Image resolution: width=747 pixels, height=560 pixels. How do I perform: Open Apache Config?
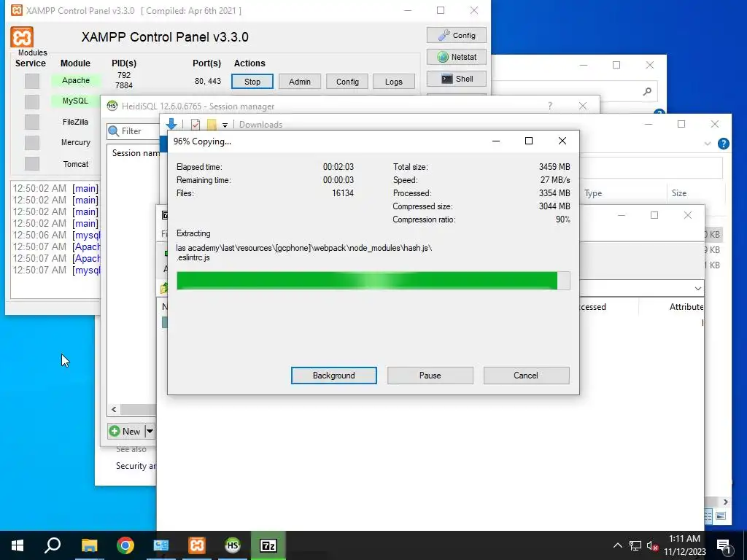[347, 82]
